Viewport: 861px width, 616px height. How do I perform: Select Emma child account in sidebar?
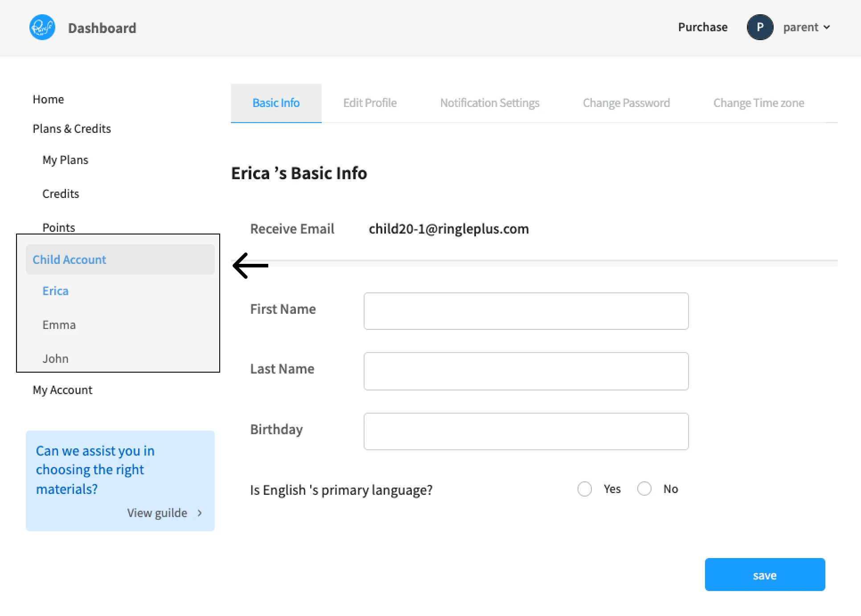tap(59, 325)
